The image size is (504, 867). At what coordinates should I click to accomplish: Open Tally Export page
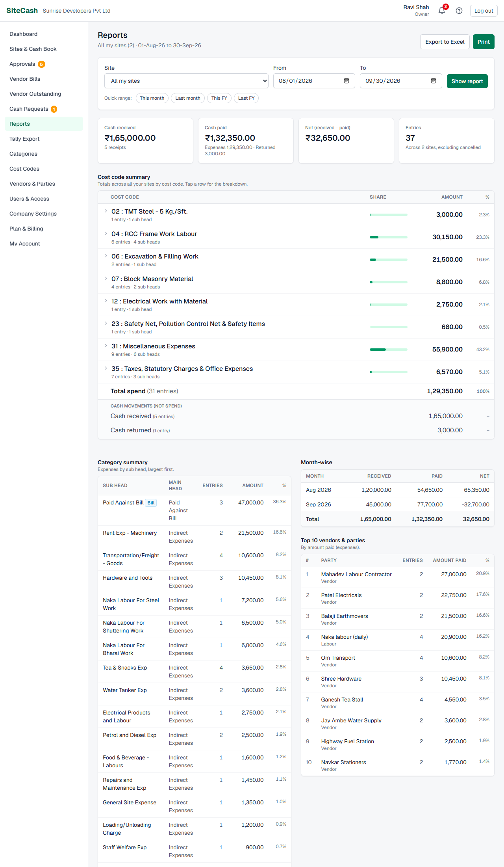(x=44, y=139)
